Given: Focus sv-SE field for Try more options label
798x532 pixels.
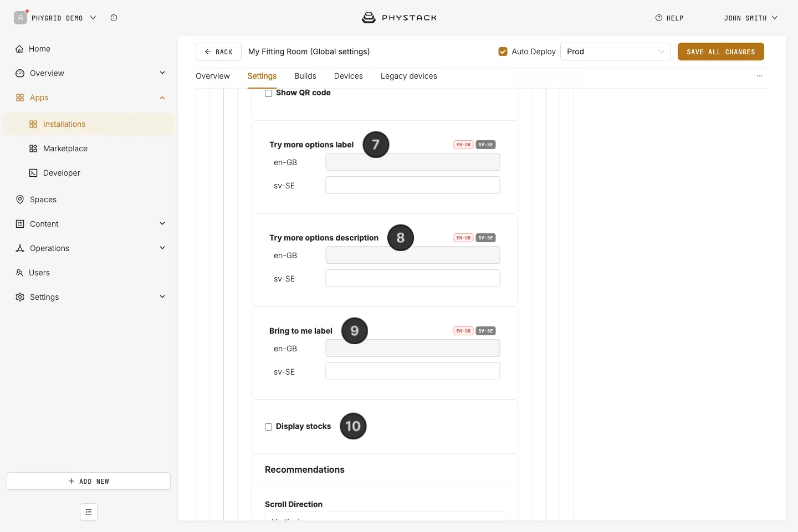Looking at the screenshot, I should click(x=413, y=185).
